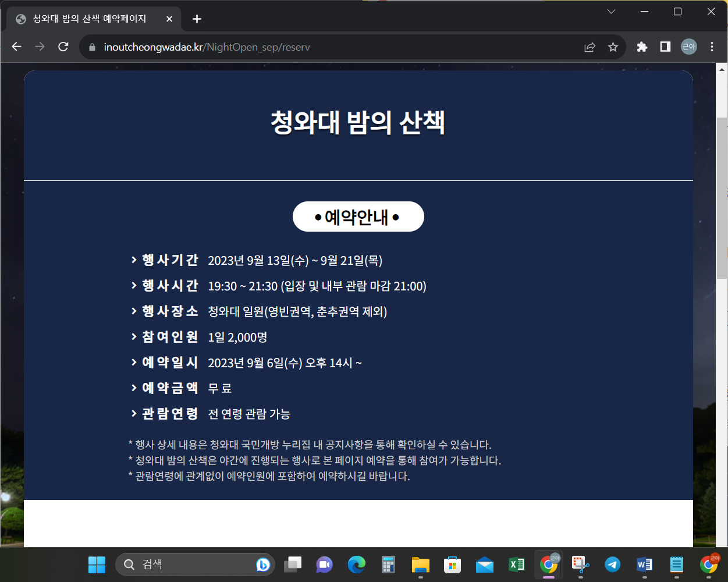Image resolution: width=728 pixels, height=582 pixels.
Task: Navigate back to the previous page
Action: [16, 47]
